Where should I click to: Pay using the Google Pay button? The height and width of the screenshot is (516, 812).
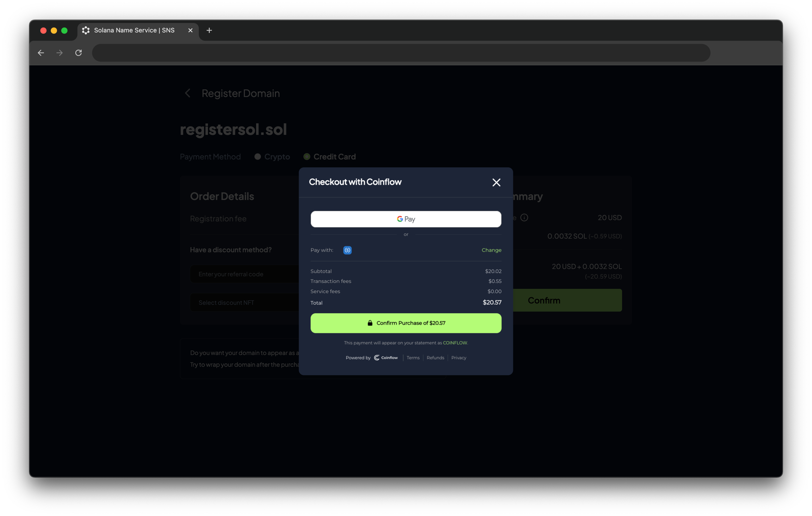[x=406, y=219]
